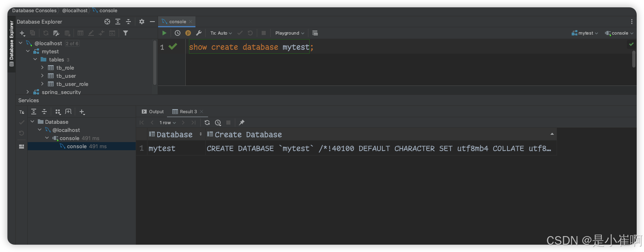Expand all in Services tool window

pos(34,112)
